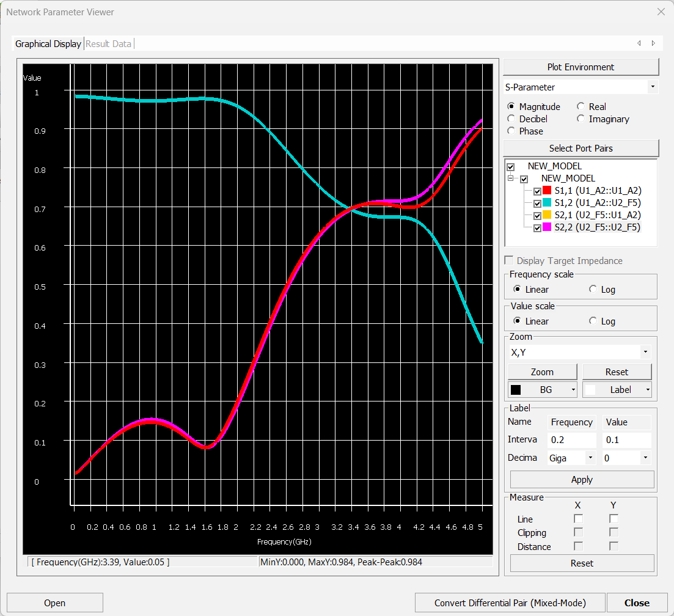Click Convert Differential Pair (Mixed-Mode) button

[510, 603]
